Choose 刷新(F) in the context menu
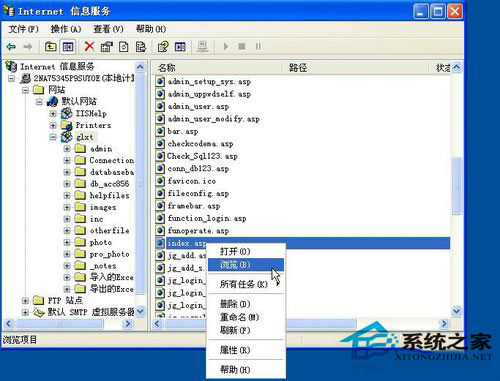 [246, 330]
